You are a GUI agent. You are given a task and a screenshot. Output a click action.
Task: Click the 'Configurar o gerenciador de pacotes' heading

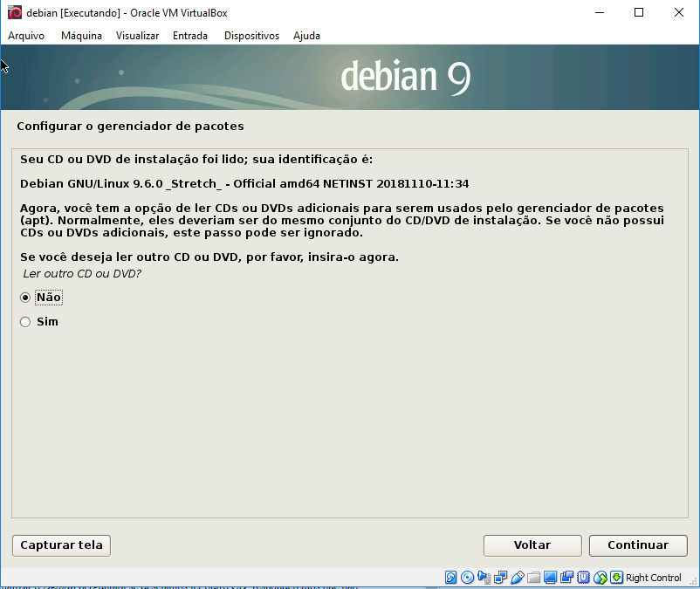tap(130, 127)
